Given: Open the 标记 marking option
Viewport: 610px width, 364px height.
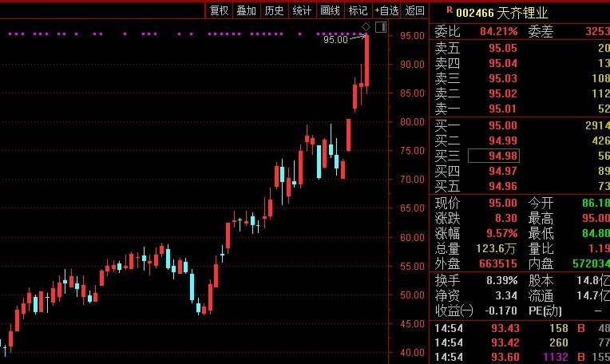Looking at the screenshot, I should click(358, 10).
